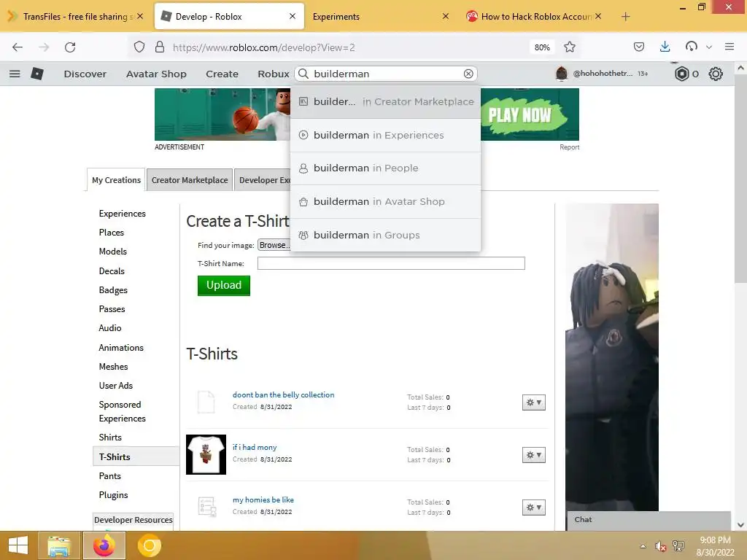Select builderman in People suggestion
The image size is (747, 560).
click(385, 168)
